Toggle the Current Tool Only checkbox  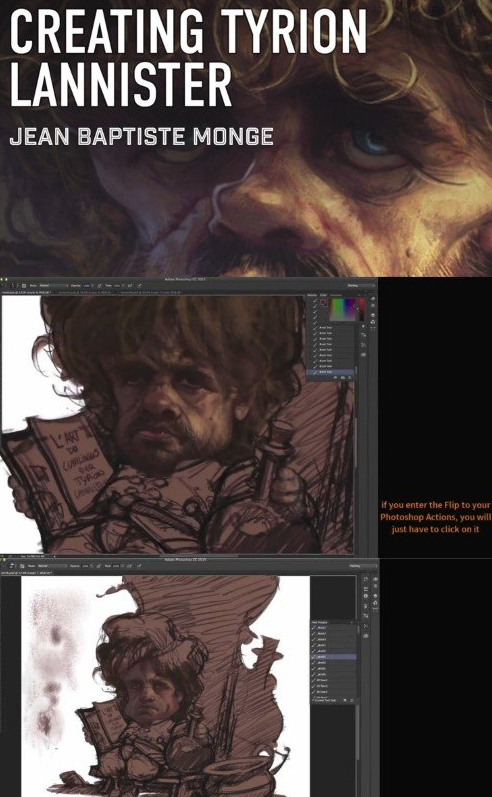(313, 700)
